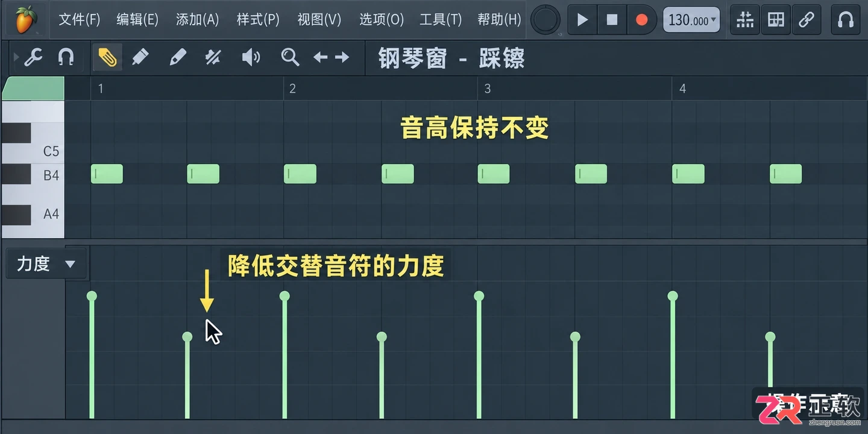Open the 选项(O) menu

pos(382,20)
